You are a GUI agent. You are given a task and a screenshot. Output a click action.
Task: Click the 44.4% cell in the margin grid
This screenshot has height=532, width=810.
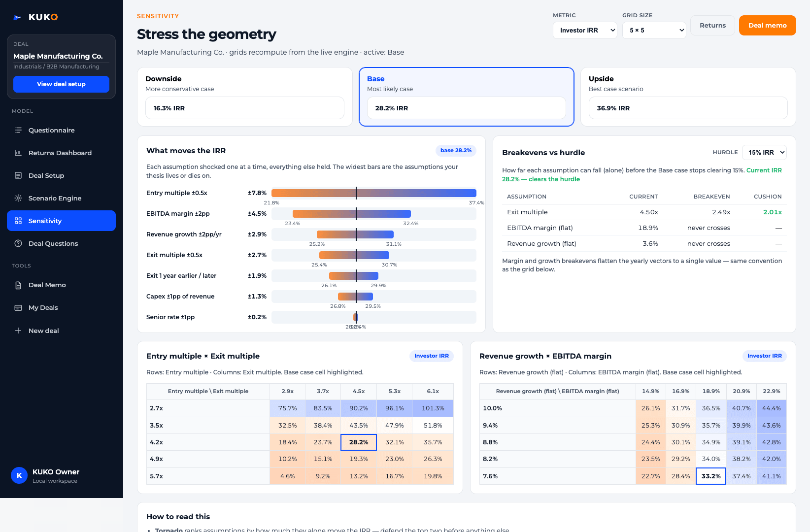point(771,408)
